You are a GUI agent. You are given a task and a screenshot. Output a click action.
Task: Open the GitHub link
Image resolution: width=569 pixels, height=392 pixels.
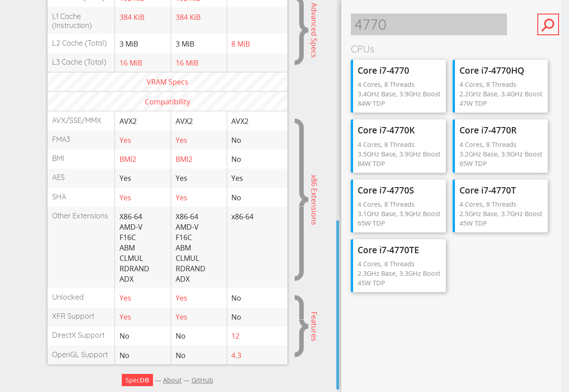click(x=202, y=380)
